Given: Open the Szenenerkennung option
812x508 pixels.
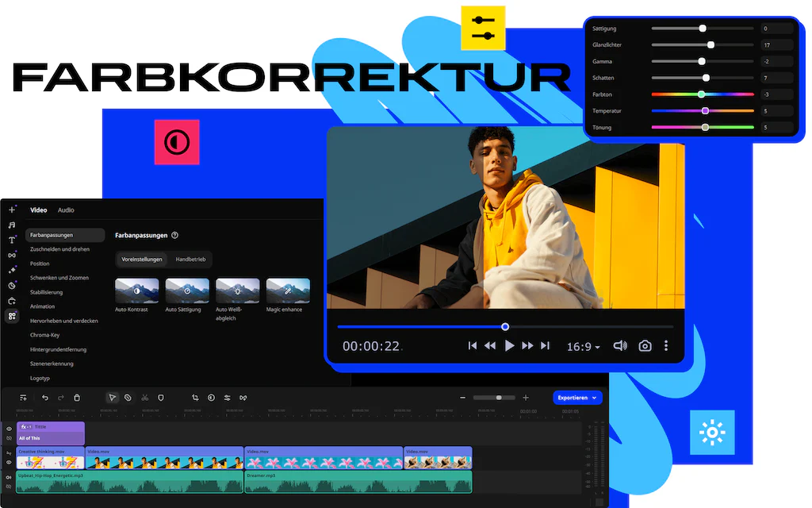Looking at the screenshot, I should (52, 364).
